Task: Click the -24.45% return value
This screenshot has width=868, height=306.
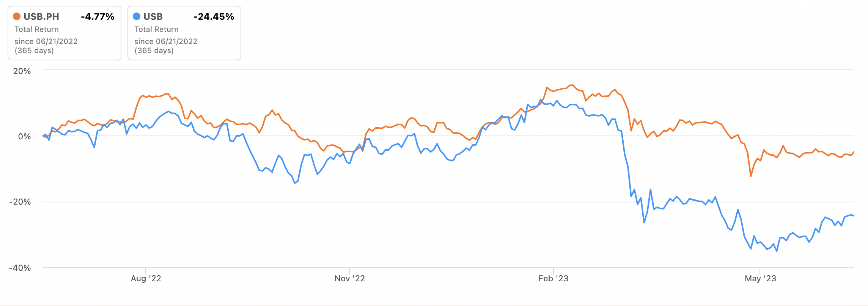Action: pos(214,17)
